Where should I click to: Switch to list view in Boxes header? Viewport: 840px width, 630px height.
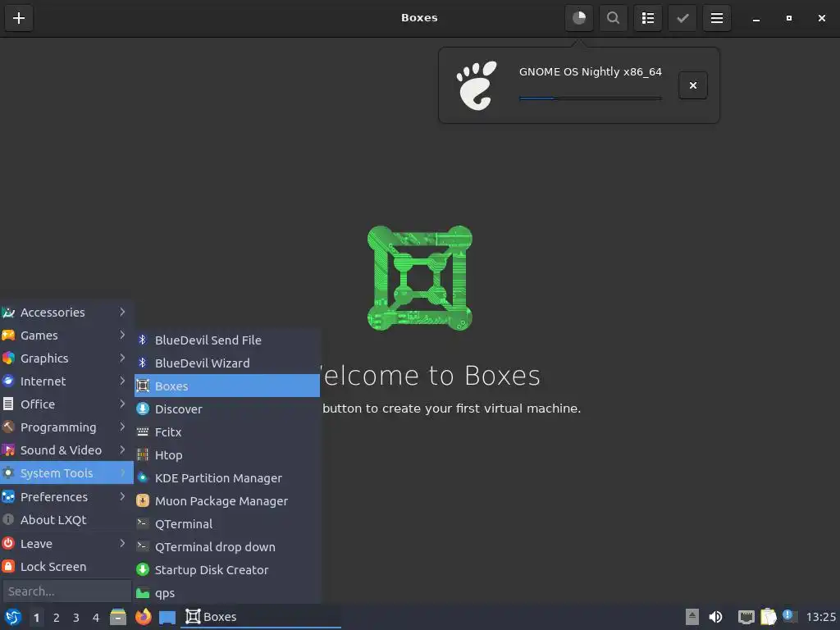(648, 18)
